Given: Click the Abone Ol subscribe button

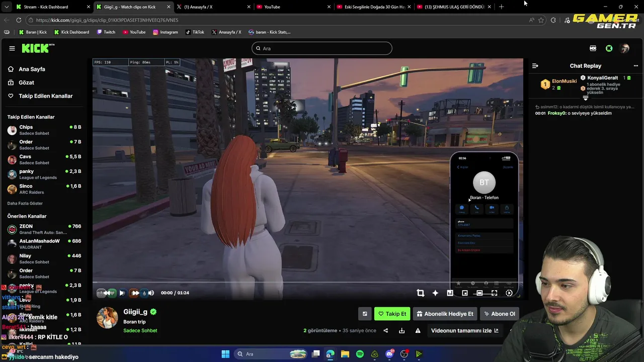Looking at the screenshot, I should (x=499, y=314).
